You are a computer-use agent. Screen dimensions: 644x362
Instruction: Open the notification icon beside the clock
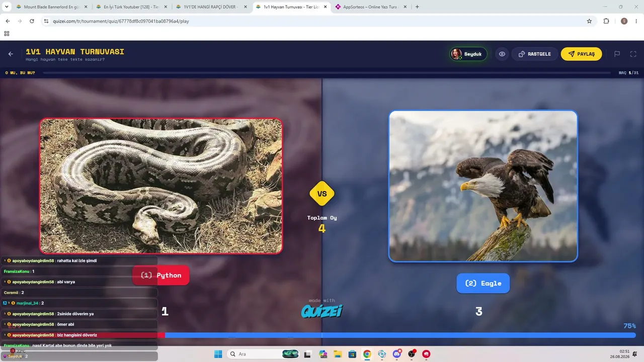[x=636, y=354]
